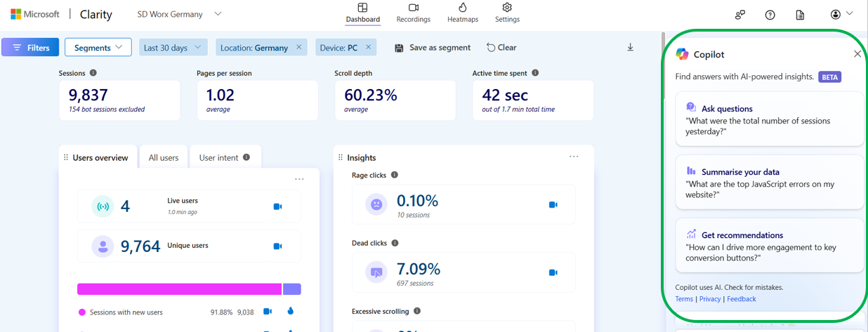The width and height of the screenshot is (868, 332).
Task: View recordings for Rage clicks
Action: pos(553,205)
